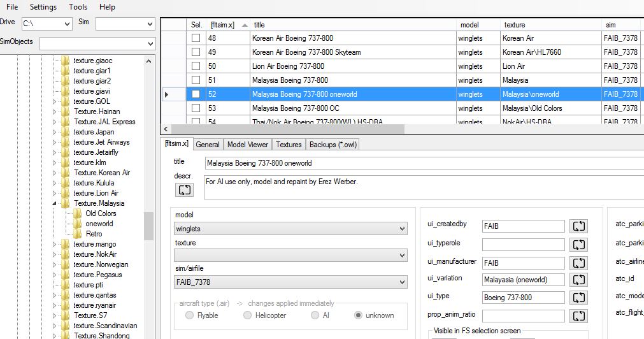
Task: Collapse the Texture.Malaysia tree node
Action: tap(54, 204)
